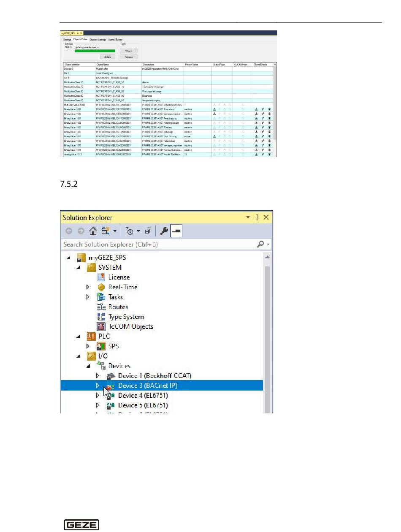
Task: Click the Tasks icon in the tree
Action: click(x=101, y=297)
